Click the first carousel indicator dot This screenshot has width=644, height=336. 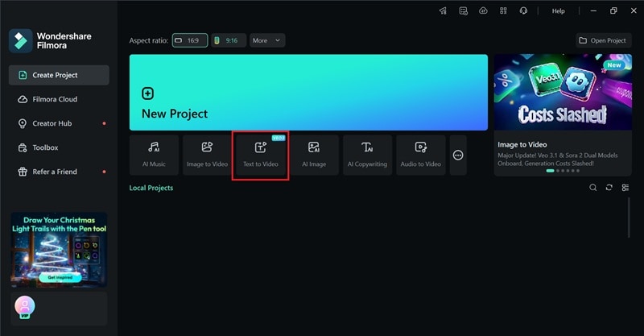[550, 171]
